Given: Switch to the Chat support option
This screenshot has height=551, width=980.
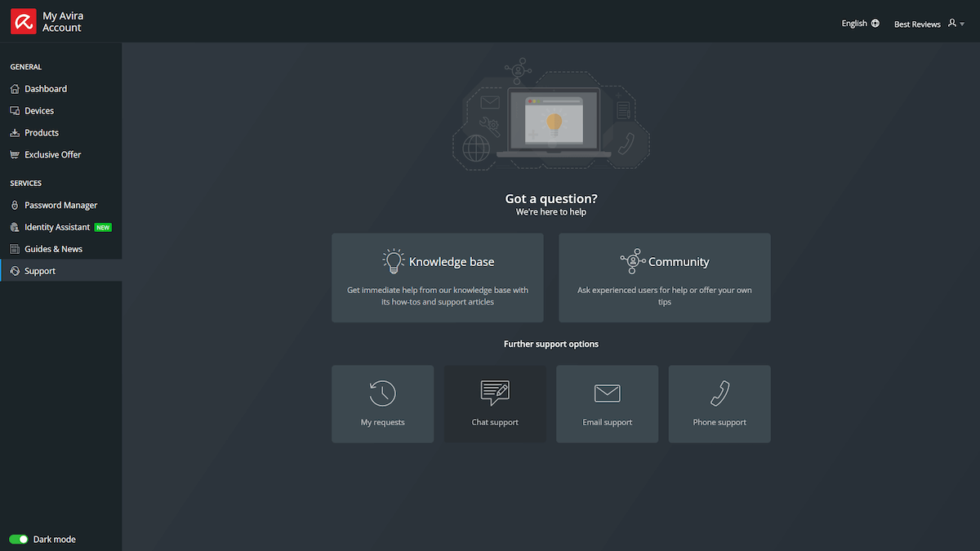Looking at the screenshot, I should click(x=495, y=403).
